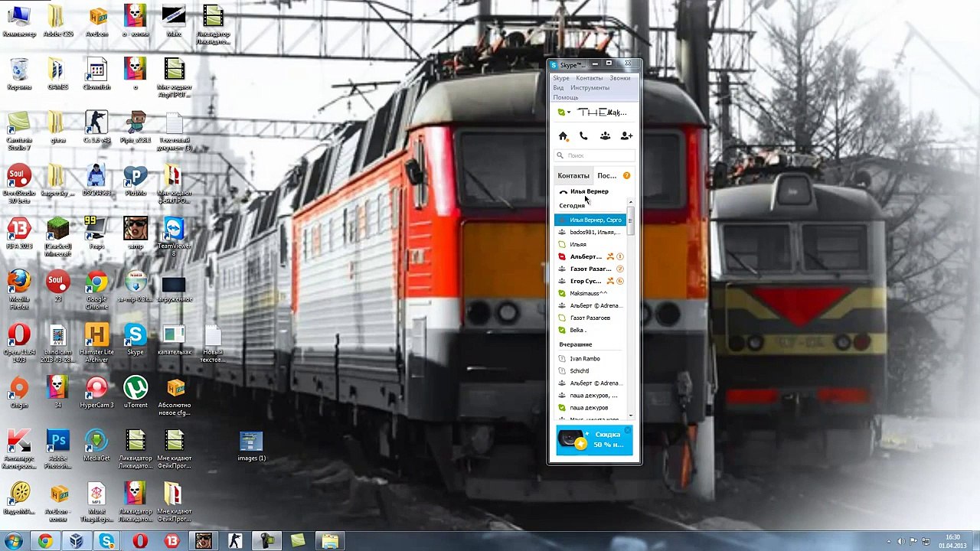Select the Skype desktop shortcut
This screenshot has width=980, height=551.
click(136, 339)
